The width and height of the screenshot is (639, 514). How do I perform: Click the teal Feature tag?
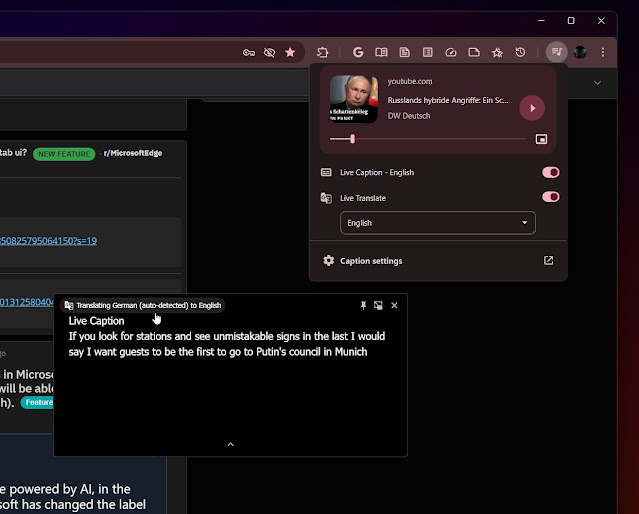(x=37, y=402)
